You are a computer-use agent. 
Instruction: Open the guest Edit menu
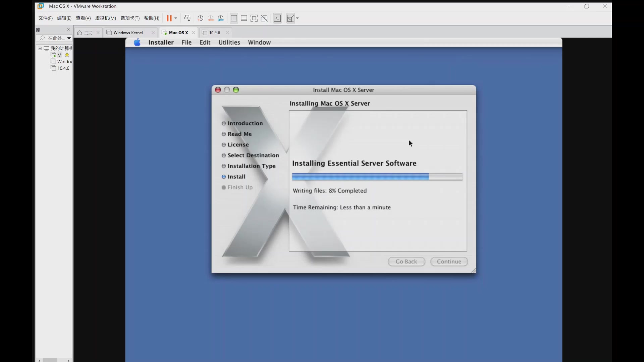[x=205, y=43]
